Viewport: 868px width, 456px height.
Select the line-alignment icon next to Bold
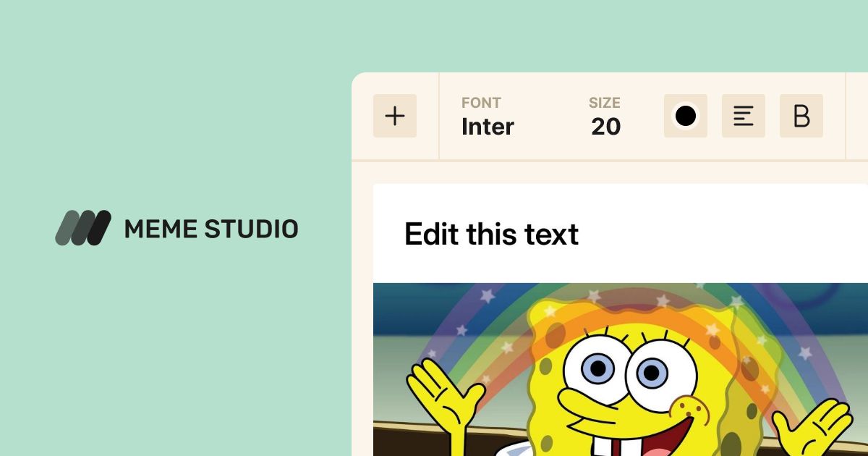pos(743,115)
